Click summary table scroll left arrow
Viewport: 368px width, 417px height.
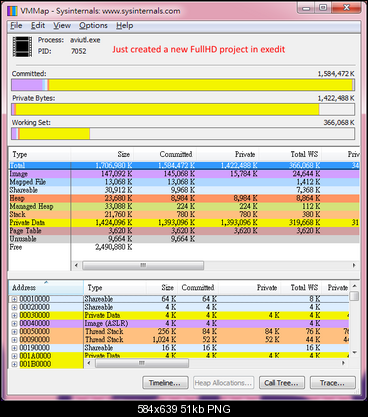pos(76,265)
